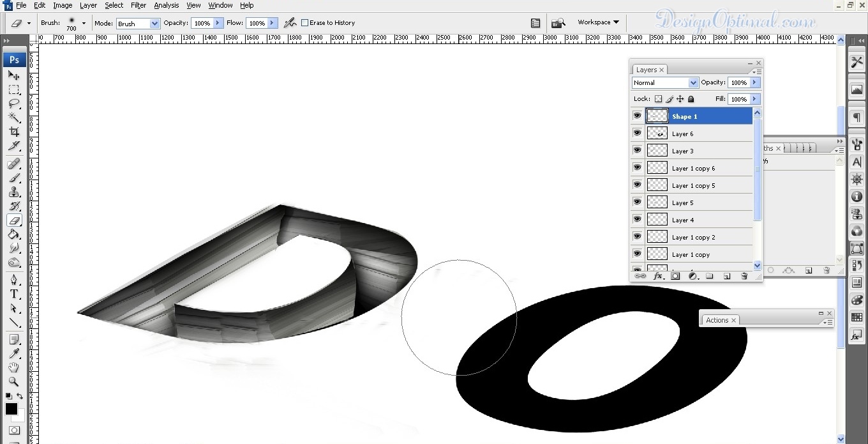Open the Select menu
The height and width of the screenshot is (444, 868).
coord(114,5)
